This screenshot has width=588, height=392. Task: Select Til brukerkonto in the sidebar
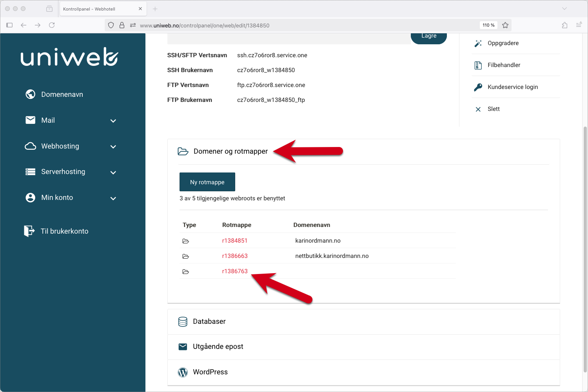click(64, 231)
